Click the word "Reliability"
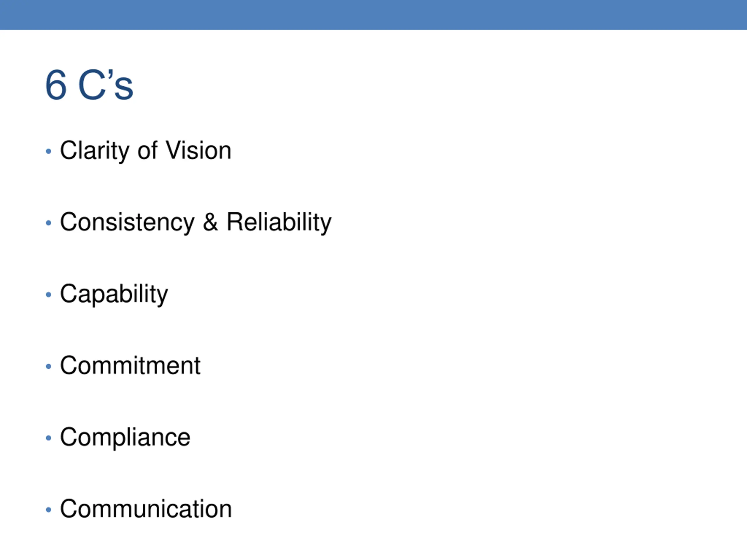747x560 pixels. coord(279,223)
